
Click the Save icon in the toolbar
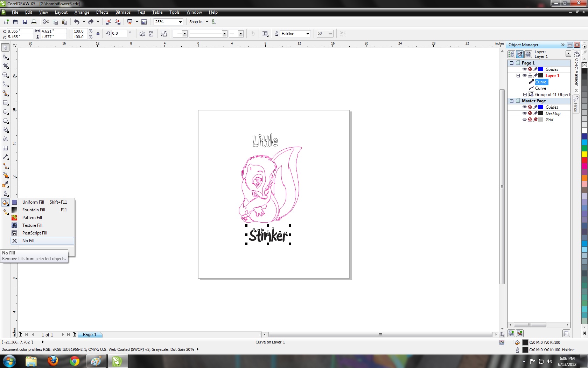tap(24, 22)
